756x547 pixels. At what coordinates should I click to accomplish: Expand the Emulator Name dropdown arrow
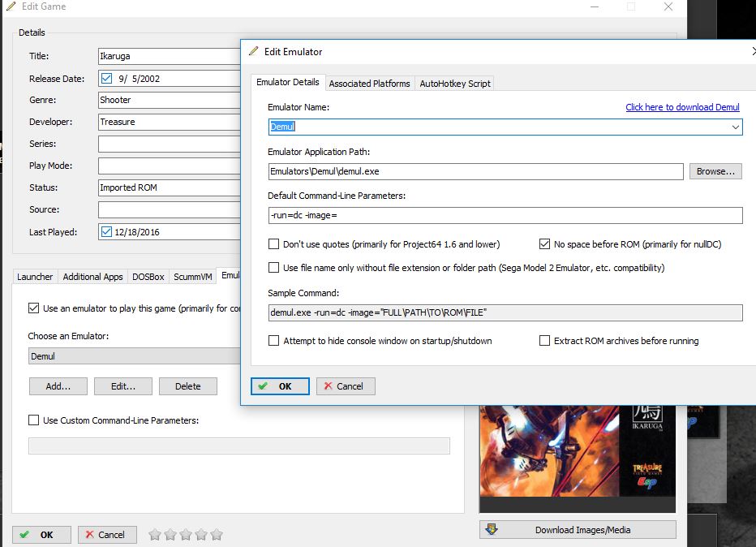[x=735, y=127]
